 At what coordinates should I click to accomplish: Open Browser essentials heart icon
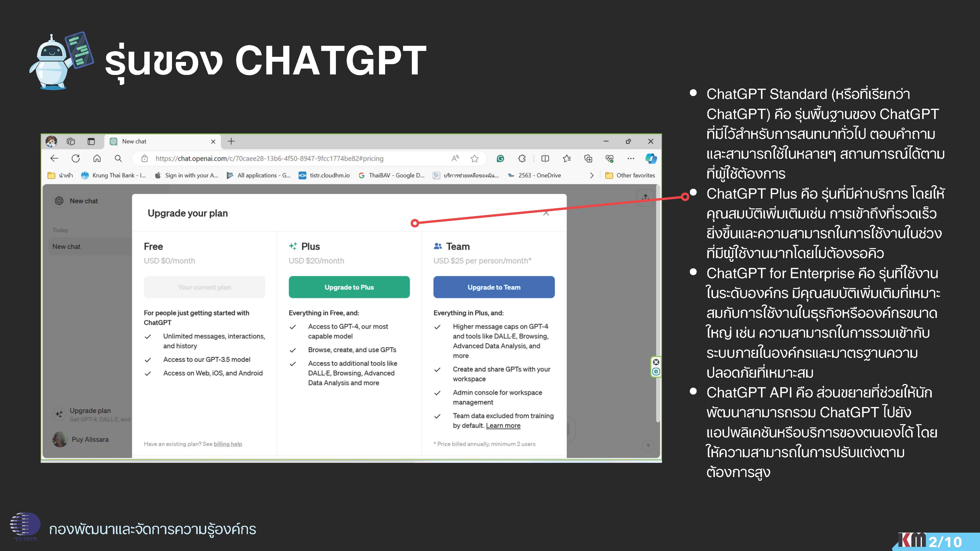click(x=610, y=158)
